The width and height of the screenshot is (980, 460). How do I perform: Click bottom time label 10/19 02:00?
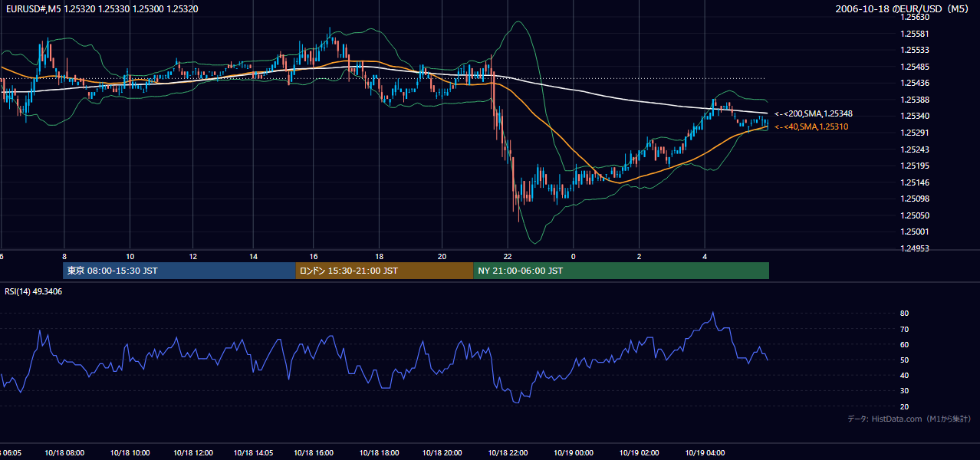coord(640,453)
